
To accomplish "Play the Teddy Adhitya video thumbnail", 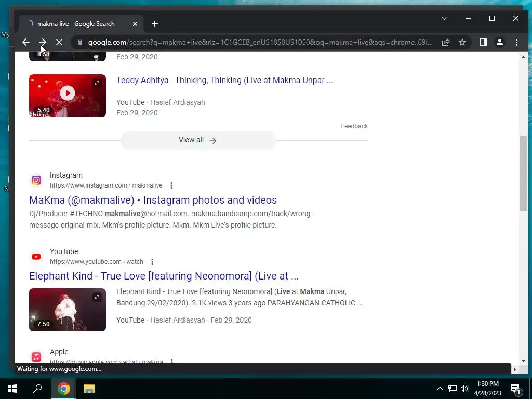I will [68, 96].
